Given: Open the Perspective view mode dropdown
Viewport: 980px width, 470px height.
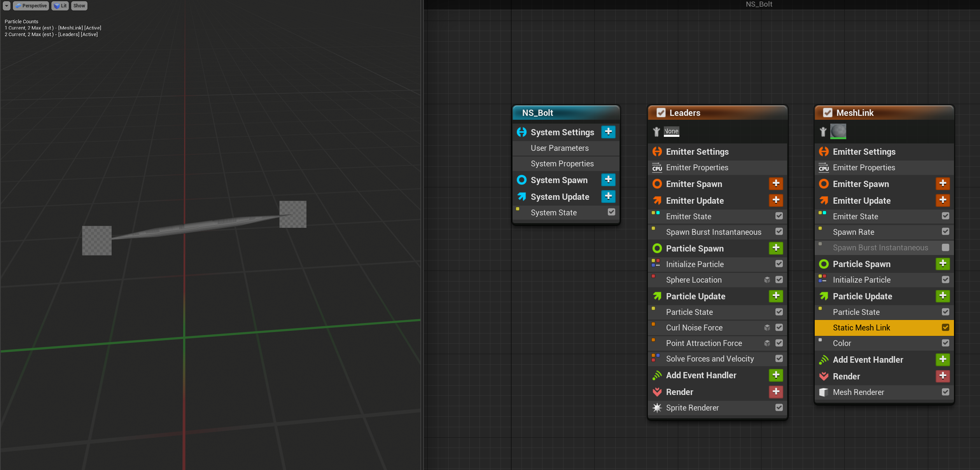Looking at the screenshot, I should [x=31, y=6].
